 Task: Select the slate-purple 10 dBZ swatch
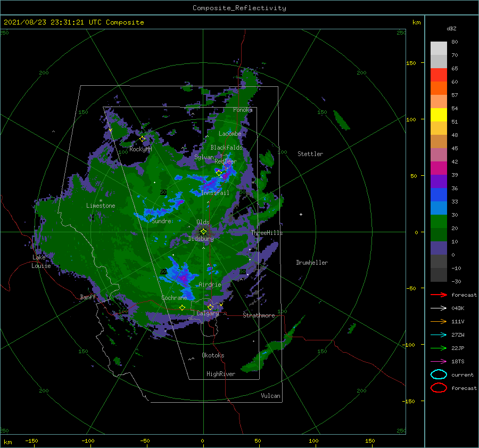[x=439, y=248]
